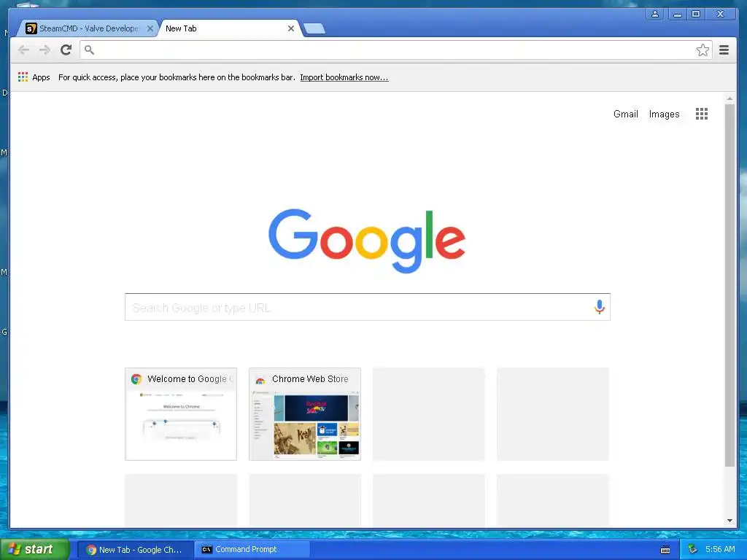Click the page scroll-up arrow

[729, 98]
